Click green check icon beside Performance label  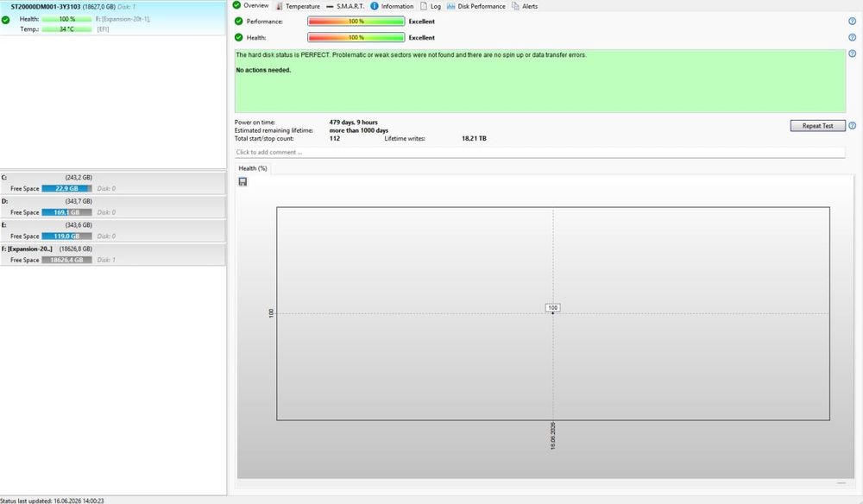pos(238,22)
